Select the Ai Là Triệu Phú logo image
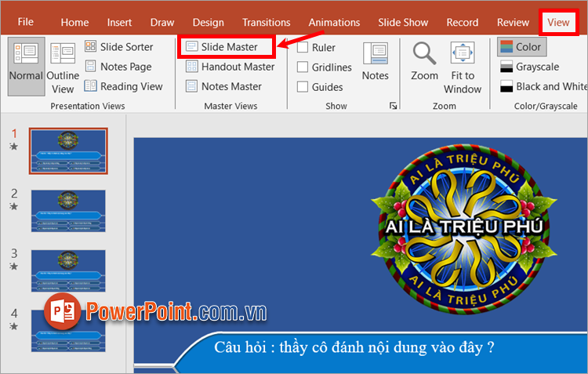This screenshot has width=588, height=374. (464, 229)
